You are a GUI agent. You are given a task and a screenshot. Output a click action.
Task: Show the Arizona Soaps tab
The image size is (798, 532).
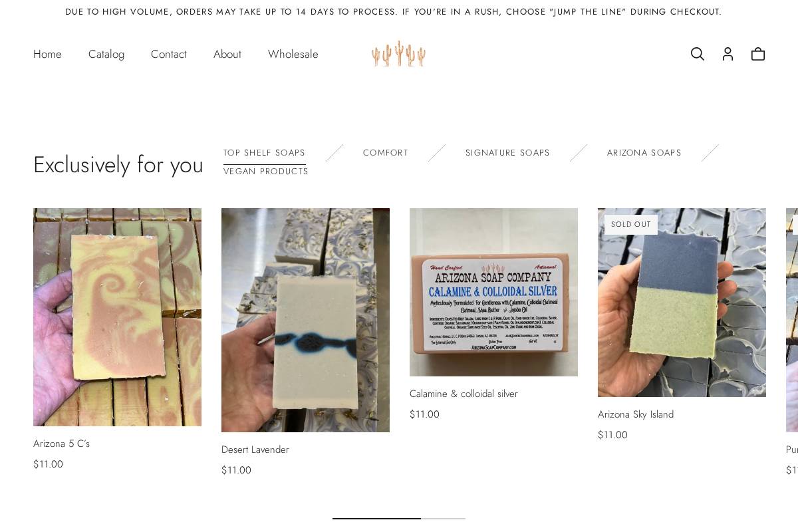644,153
